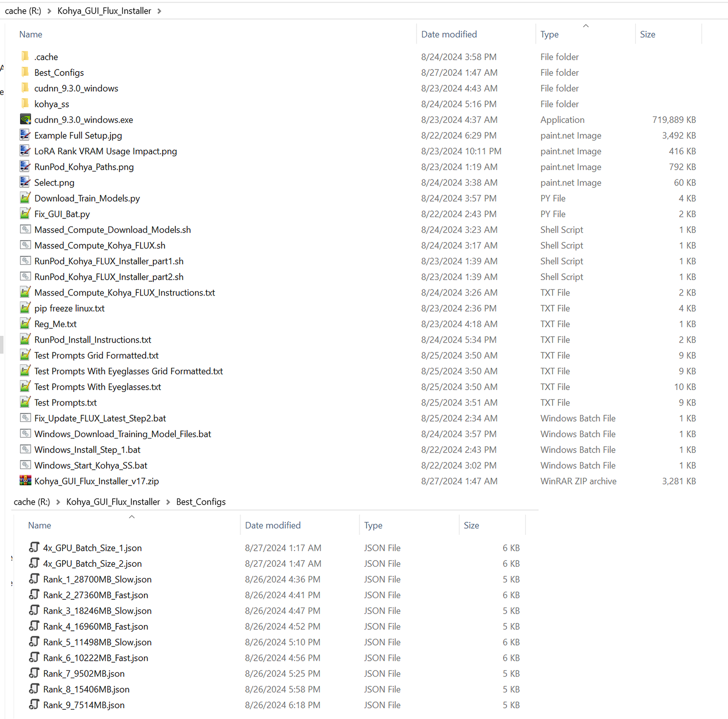
Task: Select the Kohya_GUI_Flux_Installer_v17.zip archive icon
Action: click(25, 481)
